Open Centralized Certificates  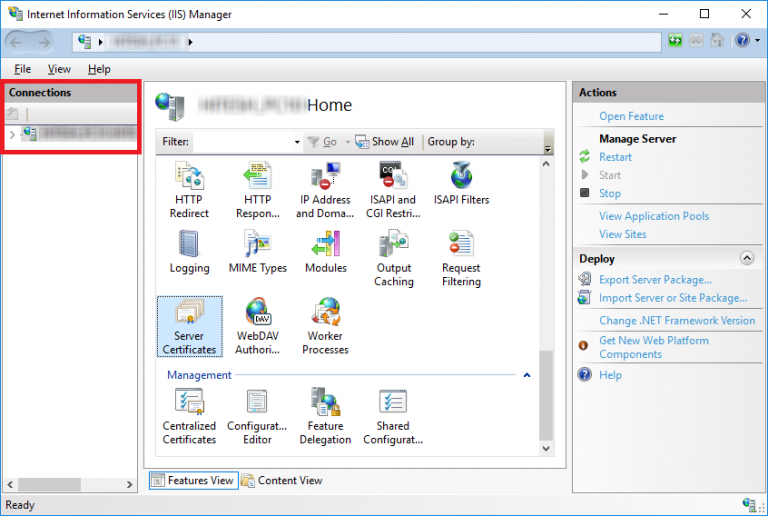pyautogui.click(x=189, y=416)
